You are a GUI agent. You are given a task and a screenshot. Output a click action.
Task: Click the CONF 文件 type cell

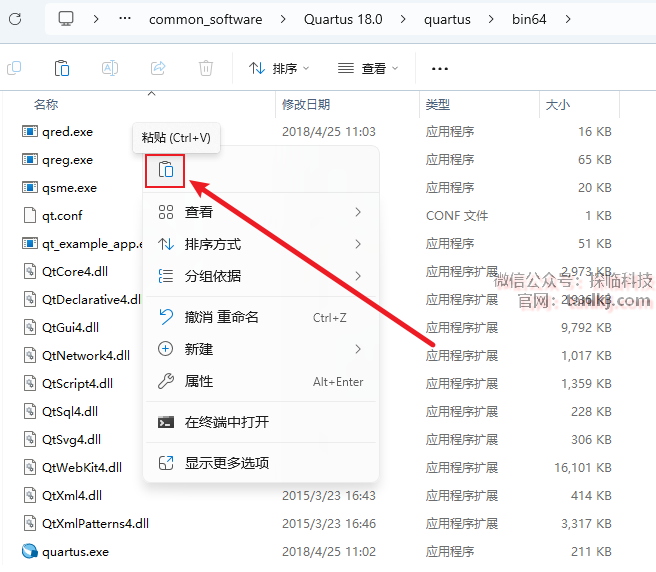point(457,215)
